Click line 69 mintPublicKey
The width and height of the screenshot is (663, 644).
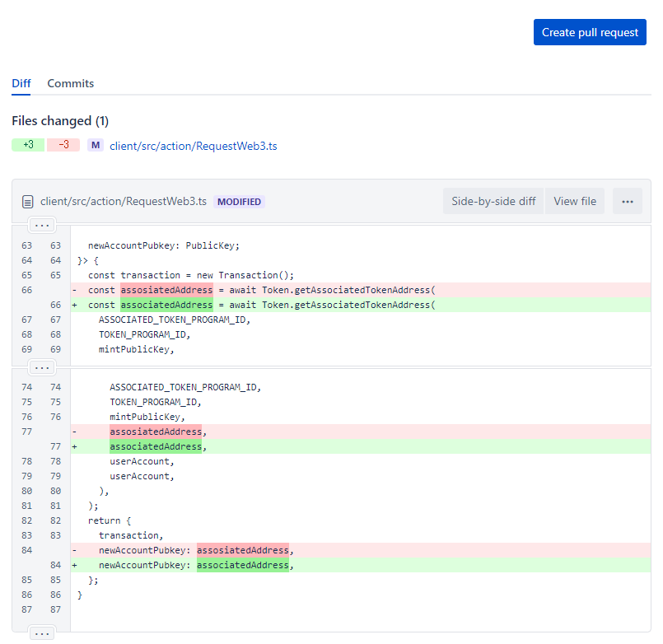136,349
